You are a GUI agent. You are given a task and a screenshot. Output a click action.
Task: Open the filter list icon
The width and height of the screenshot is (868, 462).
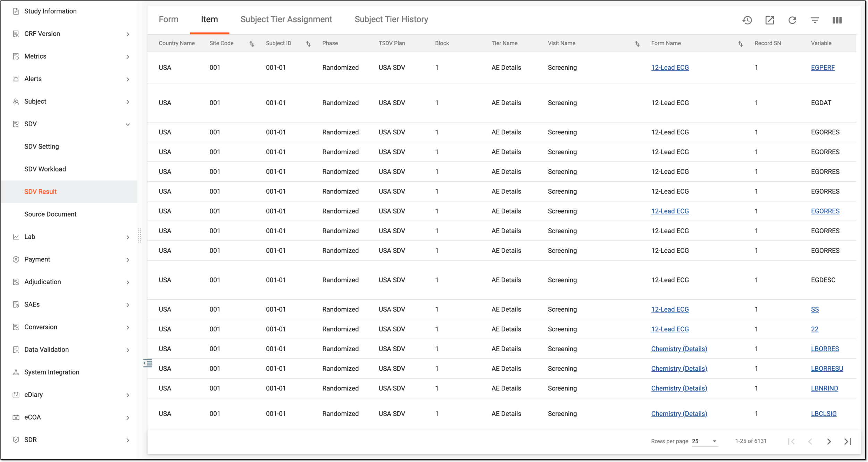[815, 20]
